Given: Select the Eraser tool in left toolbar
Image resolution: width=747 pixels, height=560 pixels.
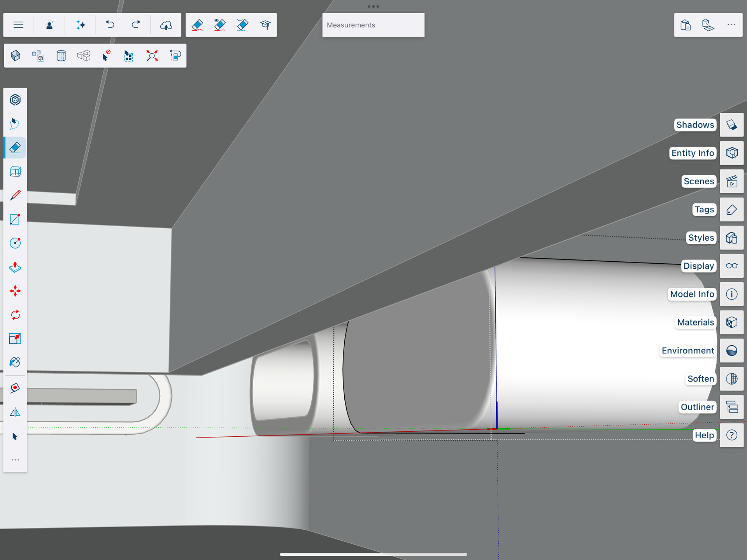Looking at the screenshot, I should [x=15, y=148].
